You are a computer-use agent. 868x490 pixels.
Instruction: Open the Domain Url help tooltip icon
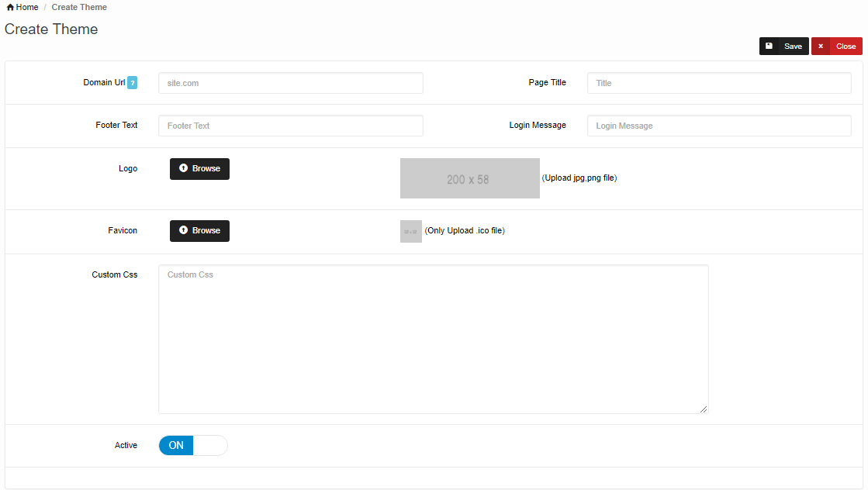click(132, 83)
